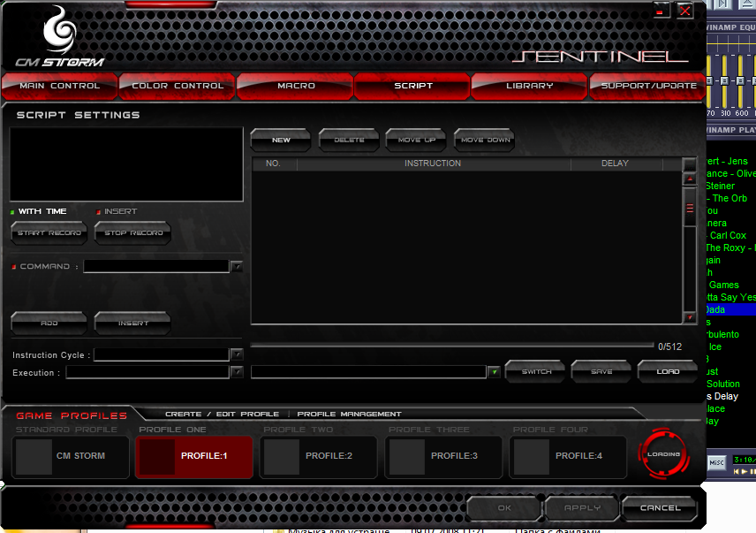Enable the With Time recording option
The image size is (756, 533).
click(13, 212)
